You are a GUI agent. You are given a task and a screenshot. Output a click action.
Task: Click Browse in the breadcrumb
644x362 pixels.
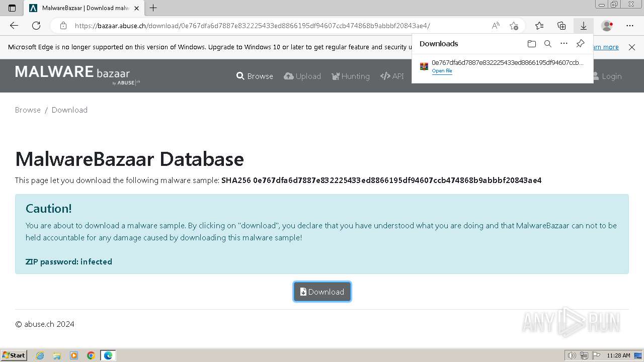tap(28, 110)
